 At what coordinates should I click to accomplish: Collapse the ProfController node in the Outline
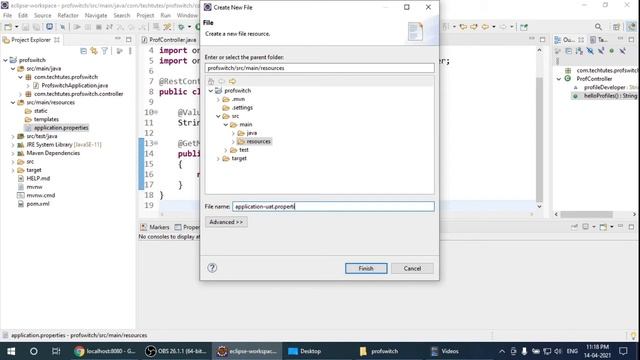click(x=559, y=79)
